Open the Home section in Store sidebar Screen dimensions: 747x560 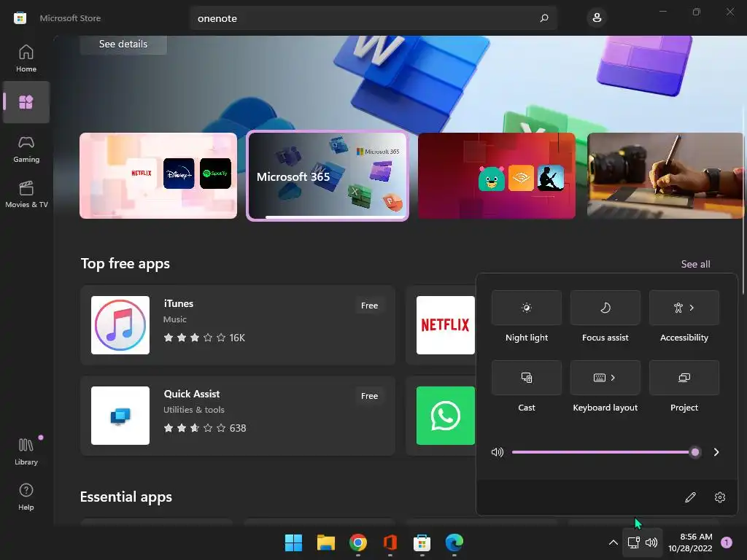pyautogui.click(x=26, y=58)
